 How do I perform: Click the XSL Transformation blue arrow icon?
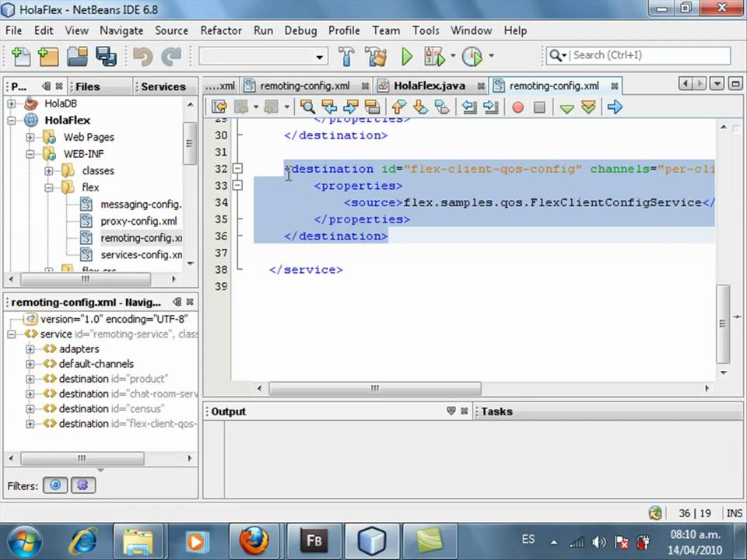click(x=615, y=107)
